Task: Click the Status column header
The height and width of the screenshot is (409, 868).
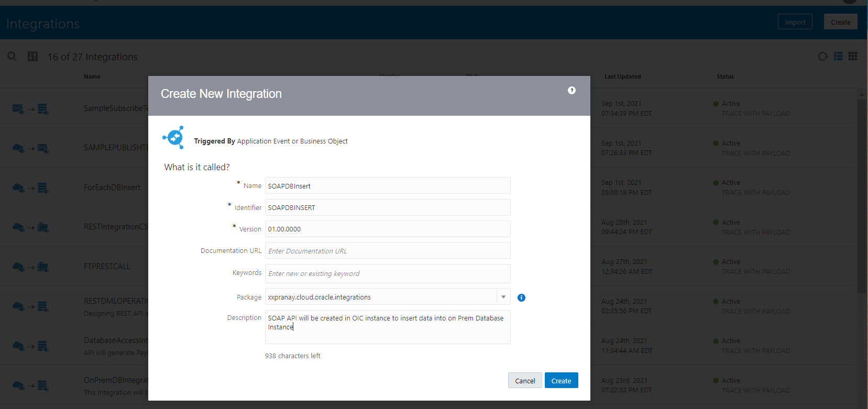Action: point(725,76)
